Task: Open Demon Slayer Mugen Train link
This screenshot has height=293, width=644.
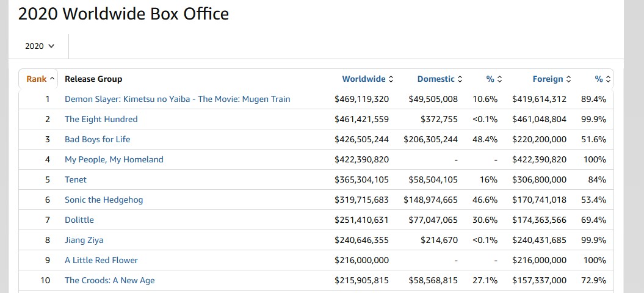Action: (177, 99)
